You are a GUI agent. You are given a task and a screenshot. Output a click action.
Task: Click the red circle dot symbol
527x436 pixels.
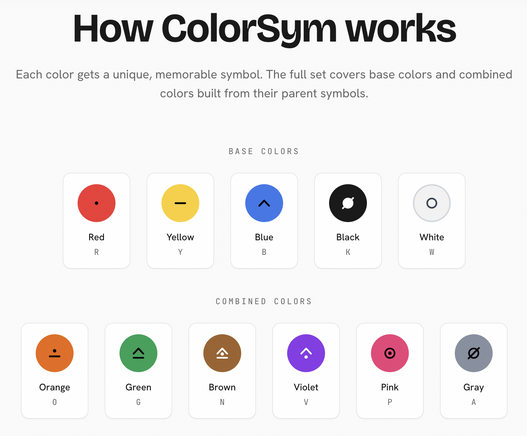(x=96, y=203)
